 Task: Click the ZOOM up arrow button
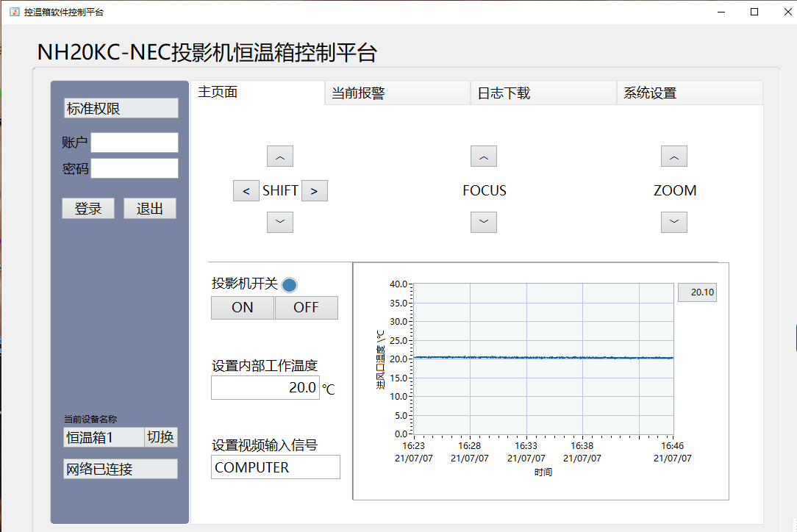pos(674,157)
